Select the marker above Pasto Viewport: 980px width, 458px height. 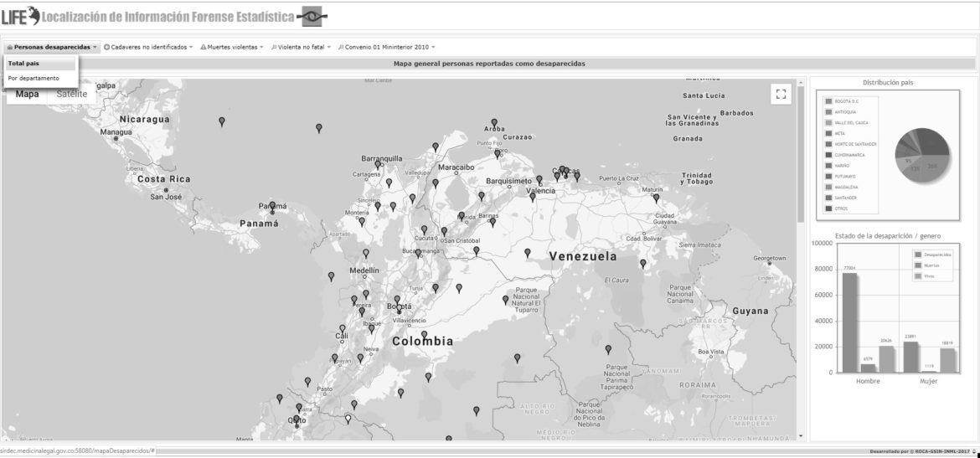pos(307,381)
